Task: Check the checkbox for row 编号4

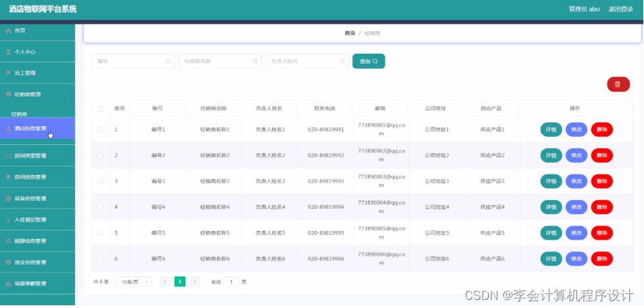Action: point(100,207)
